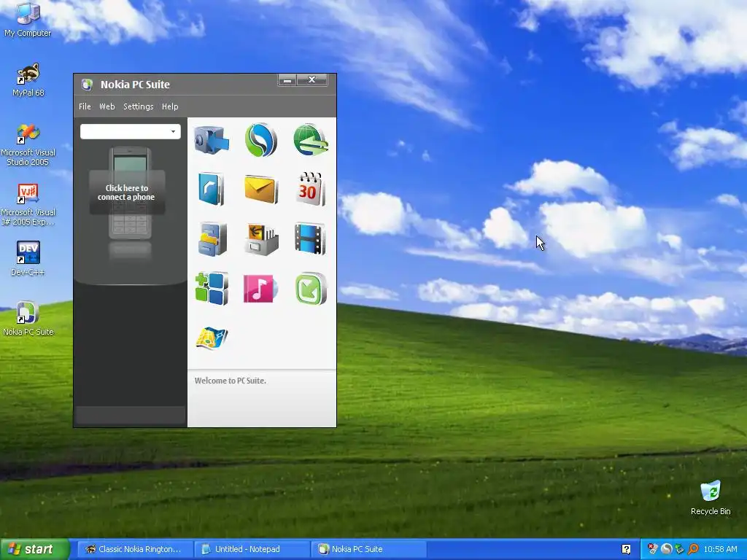Select My Computer desktop icon
The height and width of the screenshot is (560, 747).
pyautogui.click(x=28, y=19)
